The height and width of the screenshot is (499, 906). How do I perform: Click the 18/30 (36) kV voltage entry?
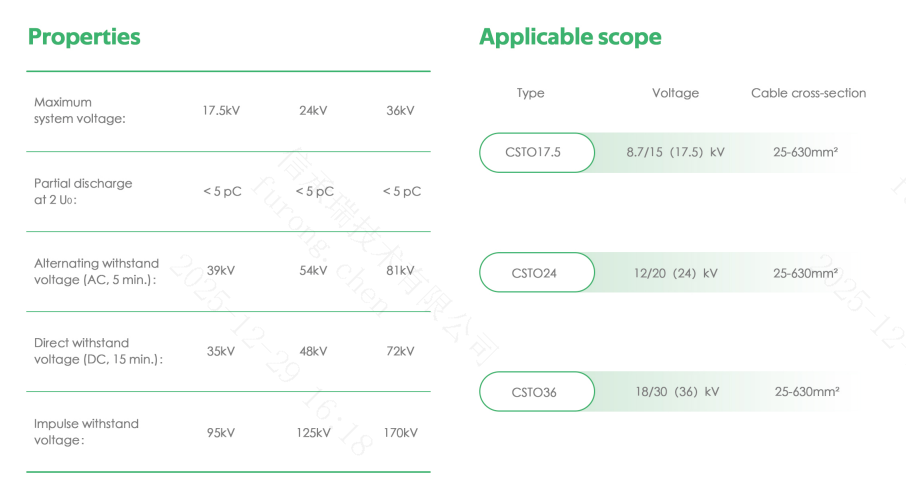pyautogui.click(x=677, y=392)
